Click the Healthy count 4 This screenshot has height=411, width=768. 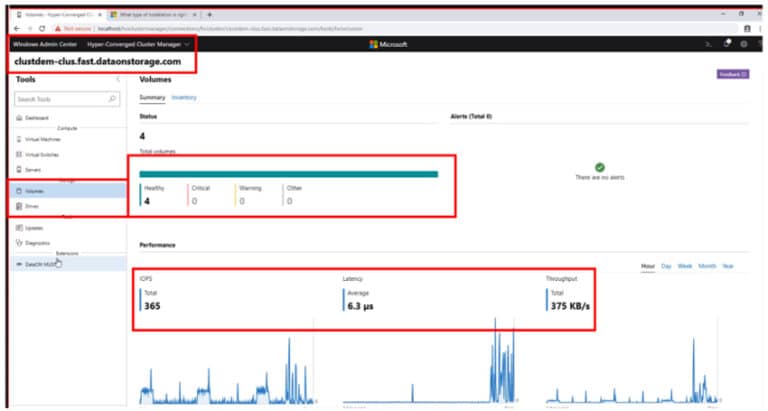coord(147,201)
